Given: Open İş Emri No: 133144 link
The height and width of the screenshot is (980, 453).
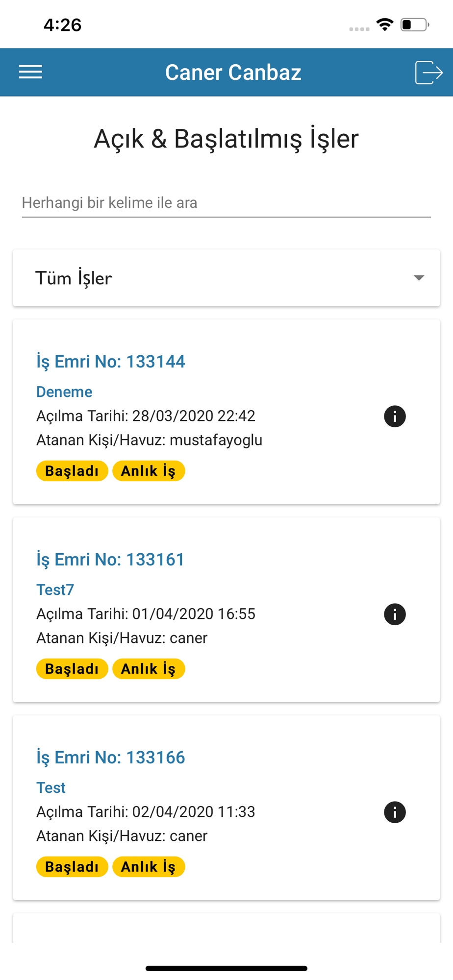Looking at the screenshot, I should [x=111, y=362].
